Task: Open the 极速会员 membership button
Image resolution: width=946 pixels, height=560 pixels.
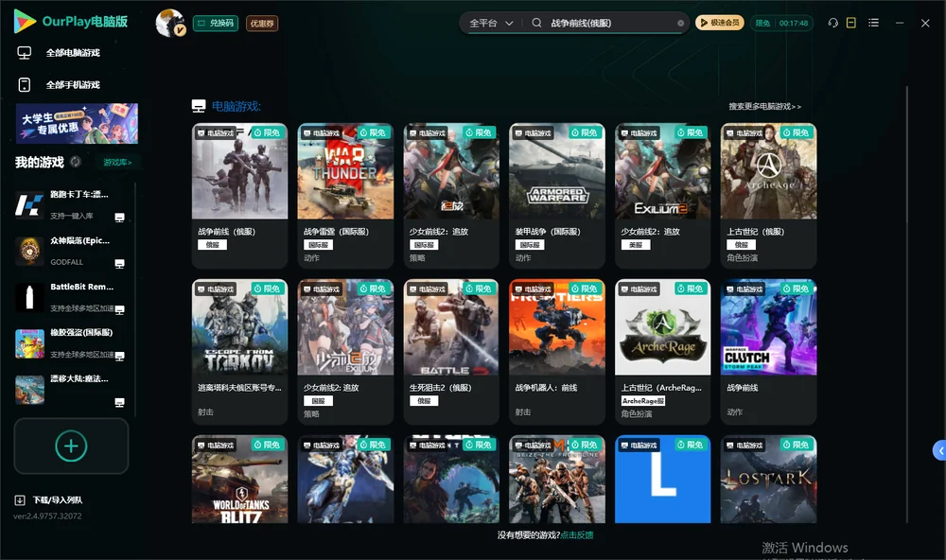Action: pos(720,23)
